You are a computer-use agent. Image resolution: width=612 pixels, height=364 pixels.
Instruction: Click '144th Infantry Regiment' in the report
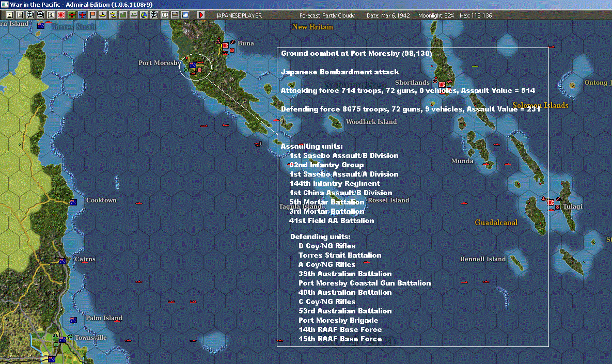tap(335, 183)
